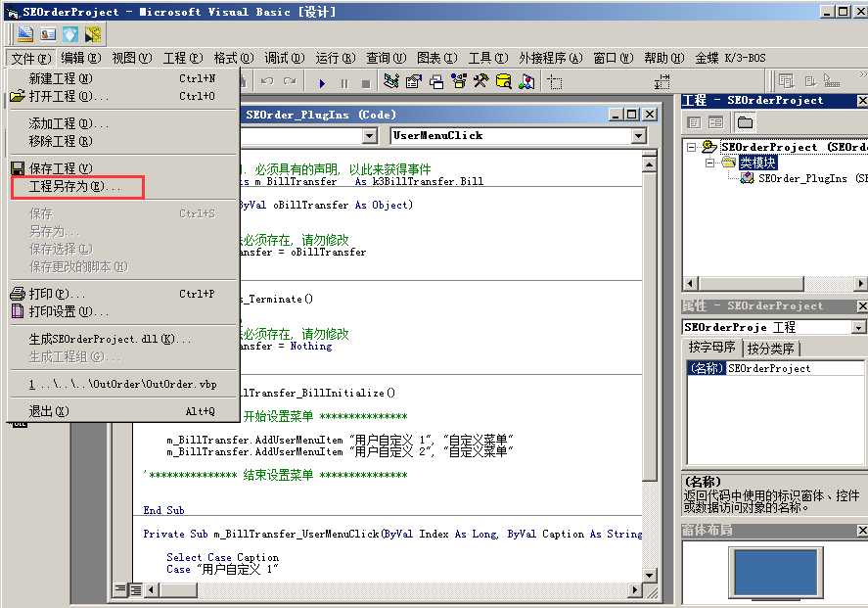
Task: Click the End (stop) toolbar icon
Action: [x=365, y=83]
